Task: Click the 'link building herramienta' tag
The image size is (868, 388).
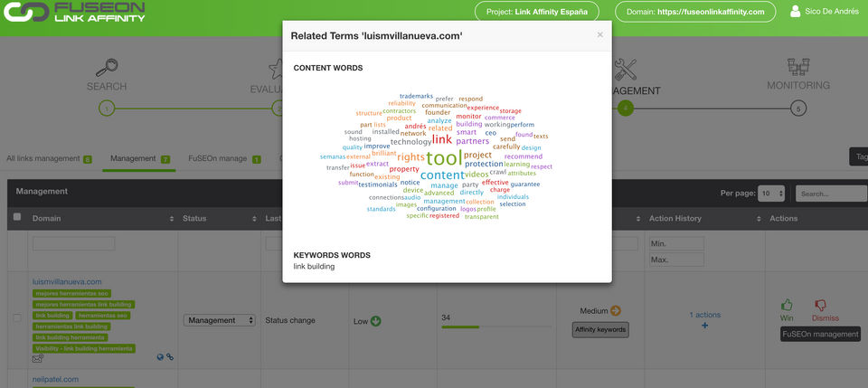Action: click(x=70, y=337)
